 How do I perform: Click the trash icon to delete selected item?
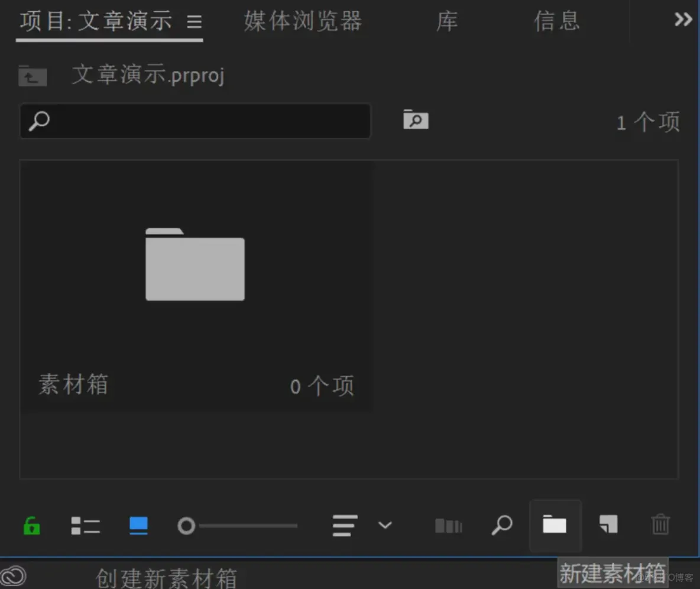(660, 525)
